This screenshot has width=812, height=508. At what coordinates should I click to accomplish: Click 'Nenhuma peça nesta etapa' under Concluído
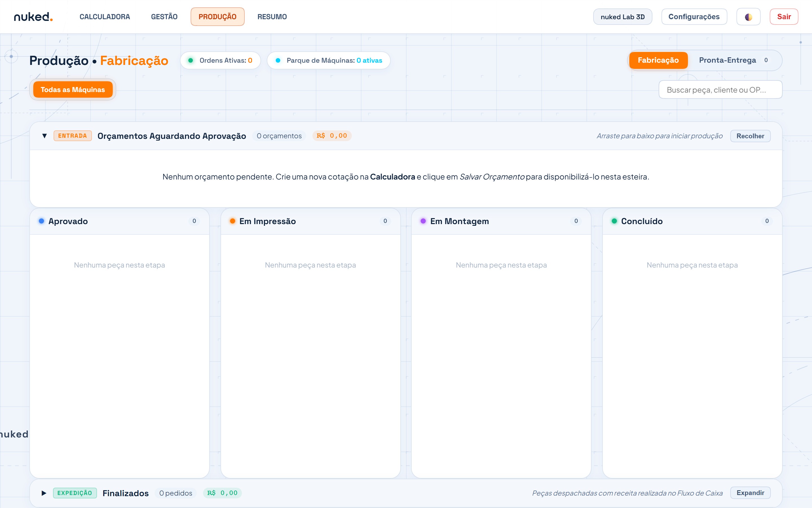coord(692,265)
